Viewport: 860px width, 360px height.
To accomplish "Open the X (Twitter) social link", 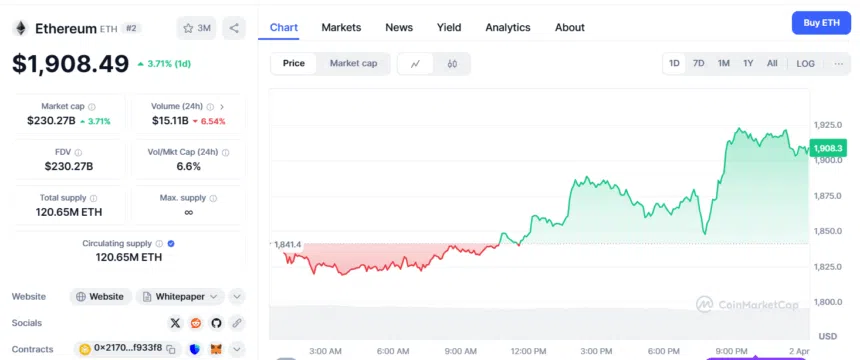I will point(175,323).
